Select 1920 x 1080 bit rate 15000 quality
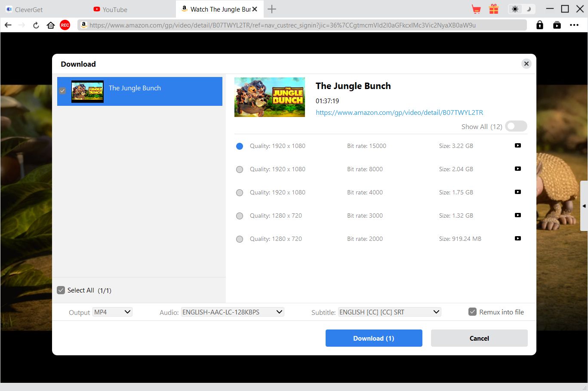 (240, 146)
